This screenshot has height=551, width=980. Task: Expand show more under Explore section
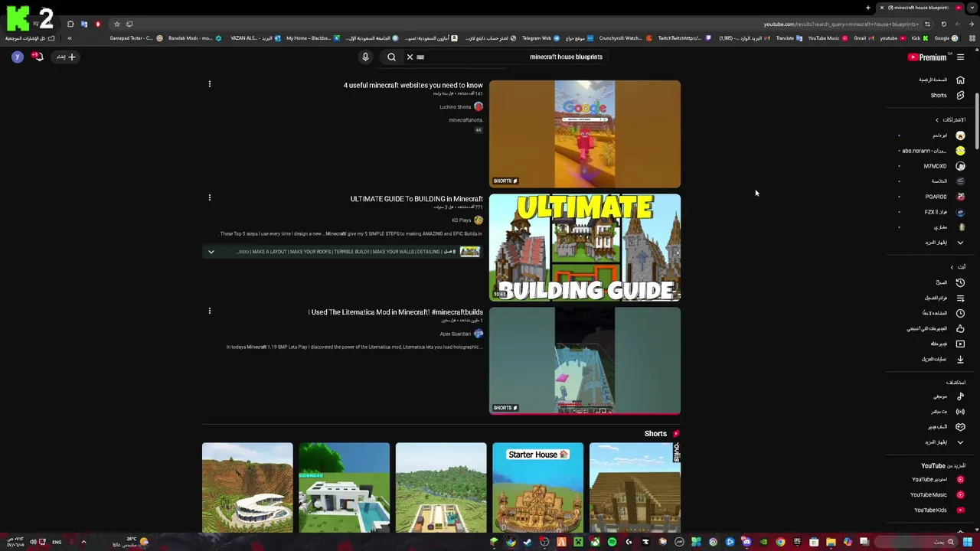pos(960,442)
